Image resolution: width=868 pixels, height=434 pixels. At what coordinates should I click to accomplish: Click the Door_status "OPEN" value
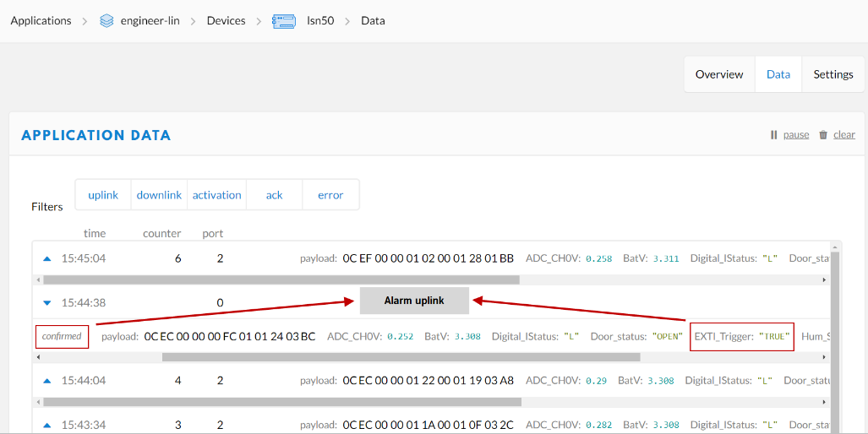667,336
